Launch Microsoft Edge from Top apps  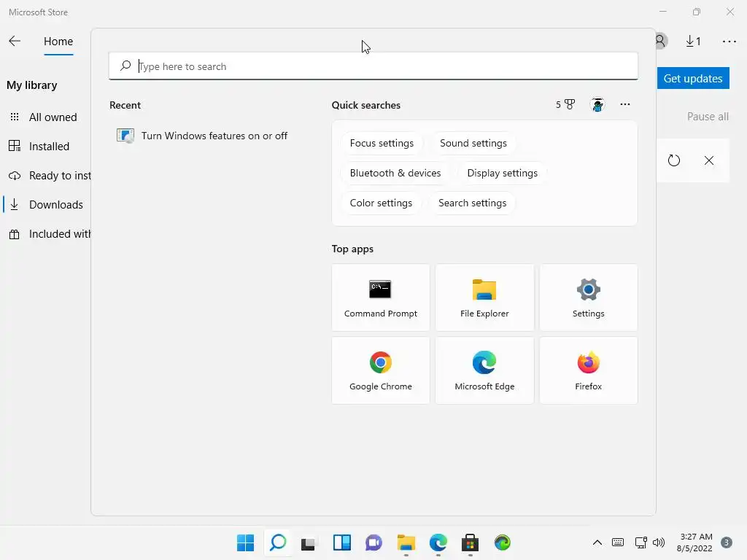coord(484,370)
